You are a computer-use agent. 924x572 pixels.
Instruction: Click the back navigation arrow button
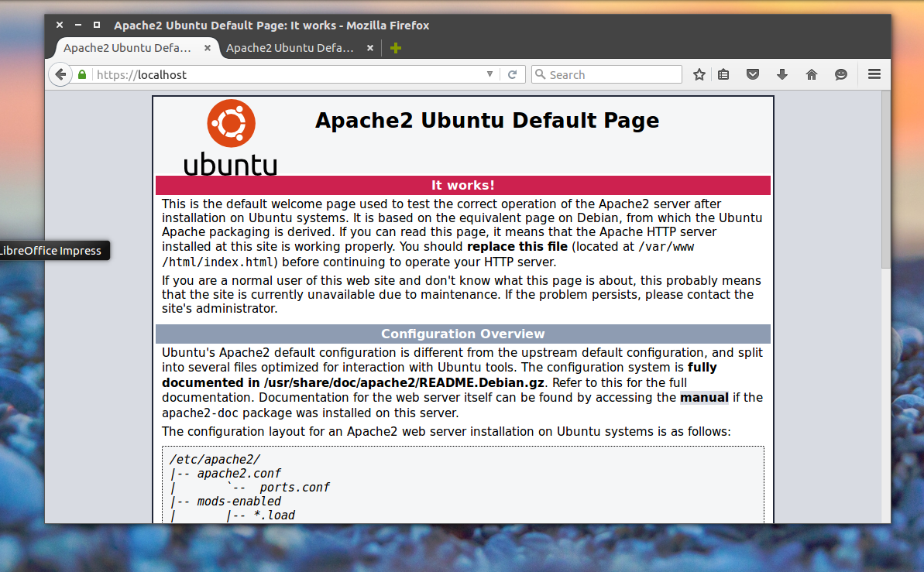click(60, 75)
